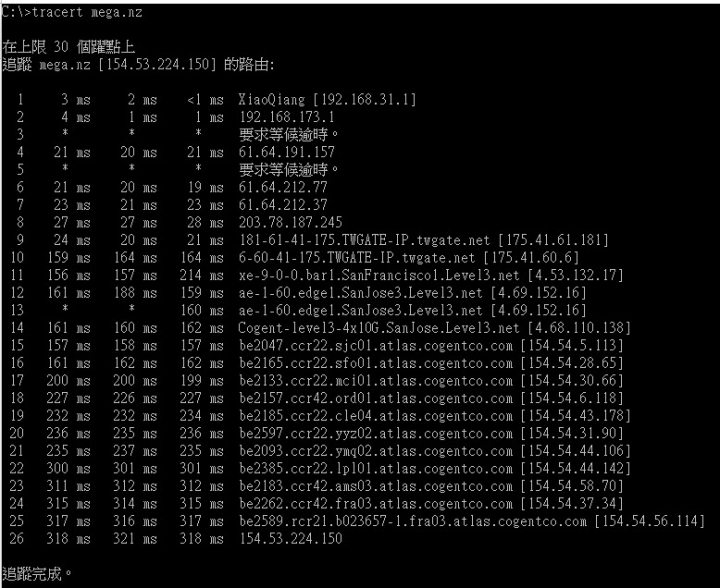The image size is (720, 588).
Task: Select the 192.168.173.1 address in hop 2
Action: coord(287,117)
